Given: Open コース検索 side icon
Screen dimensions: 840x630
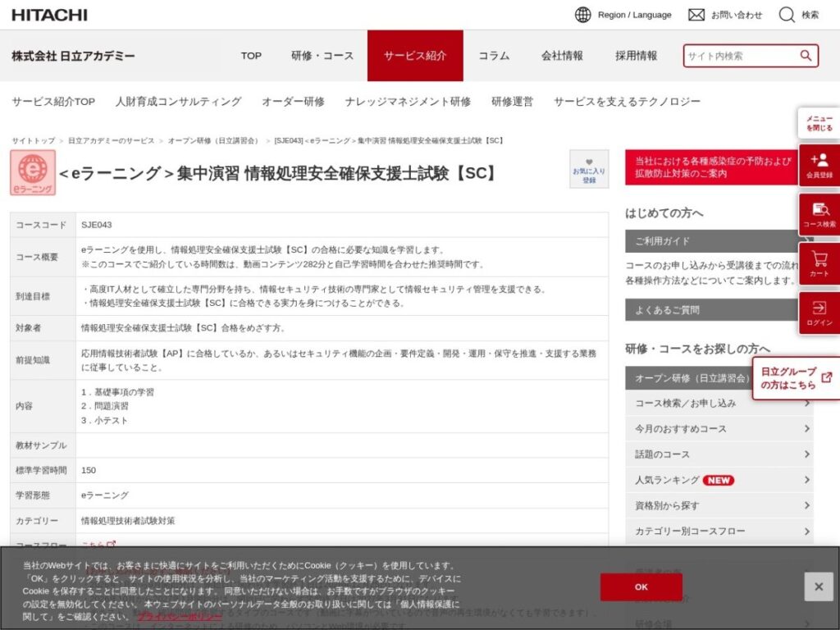Looking at the screenshot, I should pyautogui.click(x=819, y=215).
